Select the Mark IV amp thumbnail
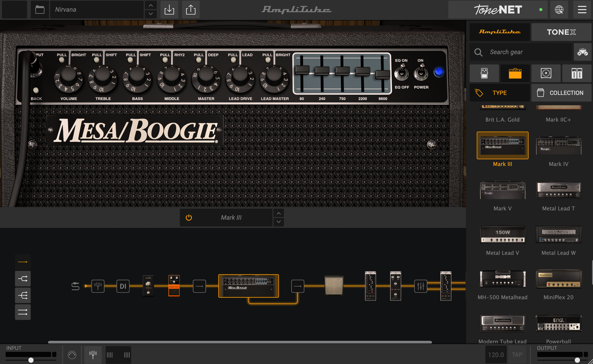The height and width of the screenshot is (364, 593). click(558, 146)
